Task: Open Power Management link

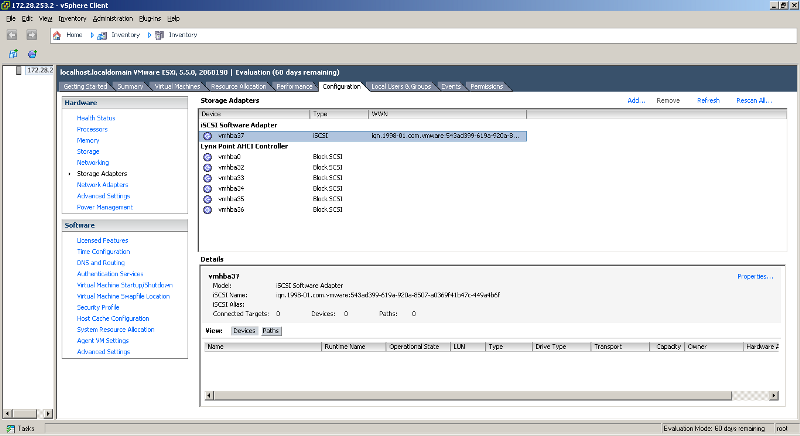Action: [x=105, y=207]
